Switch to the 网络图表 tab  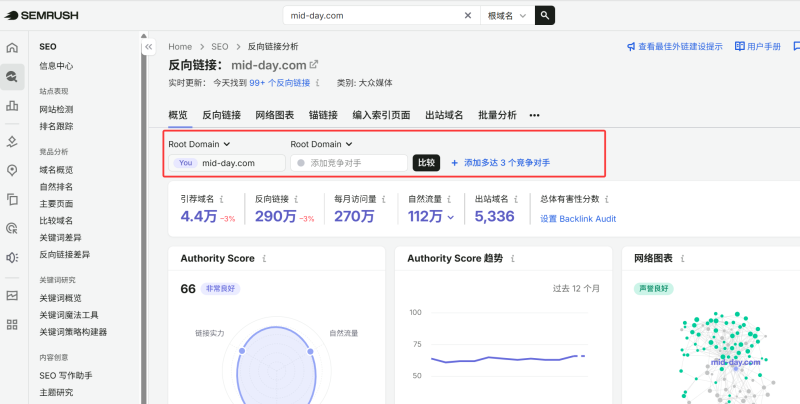point(275,115)
